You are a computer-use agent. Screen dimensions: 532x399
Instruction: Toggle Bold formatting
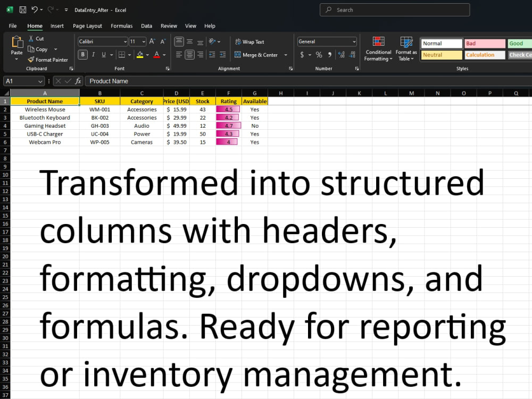point(83,55)
